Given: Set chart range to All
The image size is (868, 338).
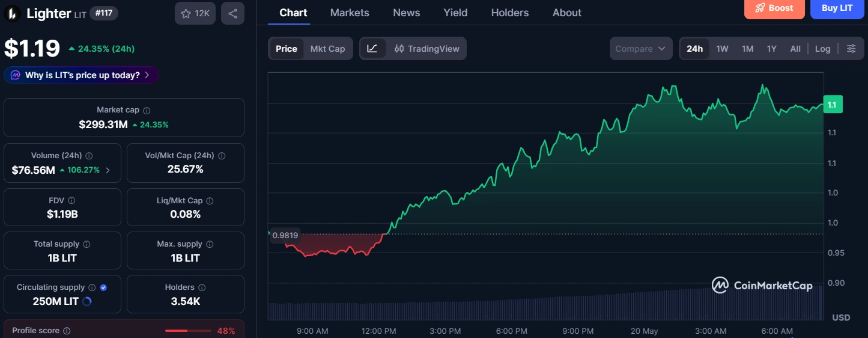Looking at the screenshot, I should [795, 49].
